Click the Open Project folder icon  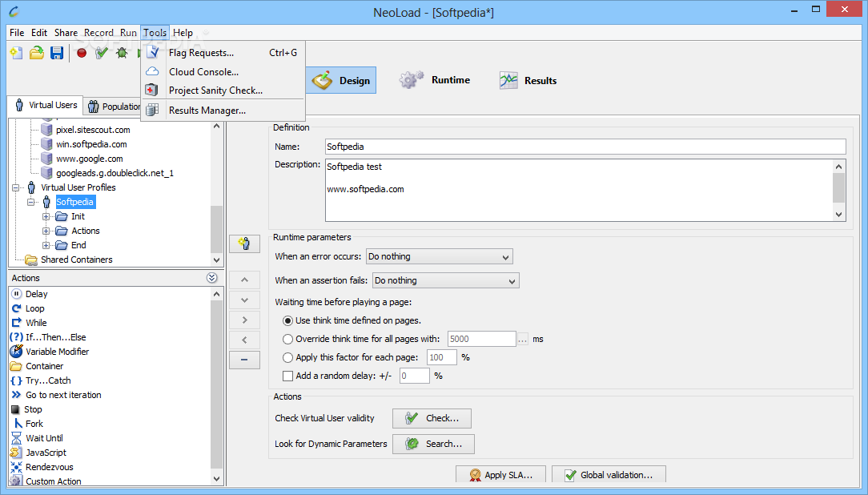tap(37, 53)
